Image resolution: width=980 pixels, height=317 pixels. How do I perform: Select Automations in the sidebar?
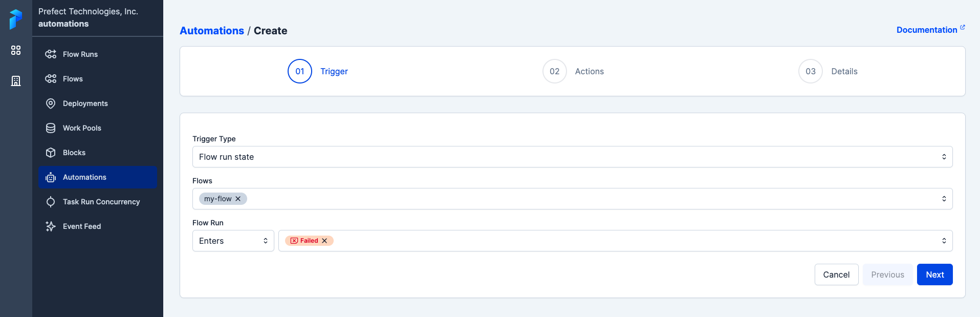coord(98,177)
